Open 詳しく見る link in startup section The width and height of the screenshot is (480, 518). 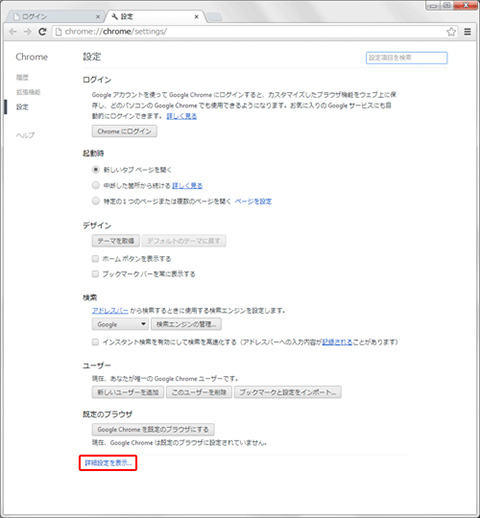pos(187,186)
